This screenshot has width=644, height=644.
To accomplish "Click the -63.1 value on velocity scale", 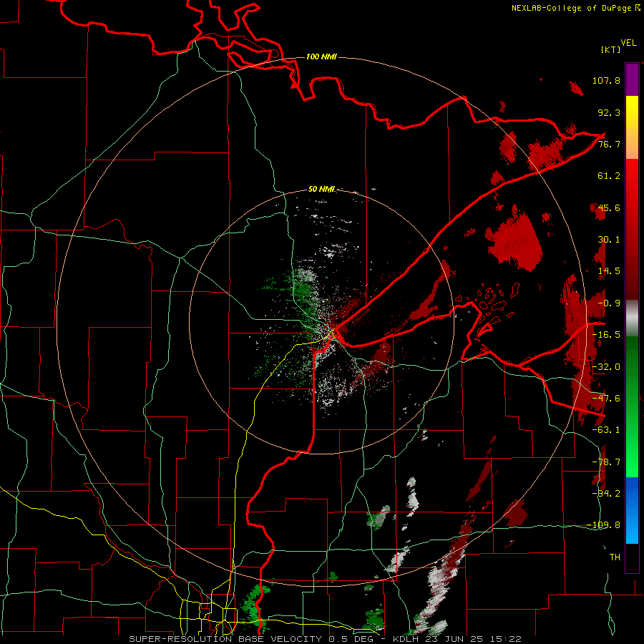I will [x=606, y=430].
